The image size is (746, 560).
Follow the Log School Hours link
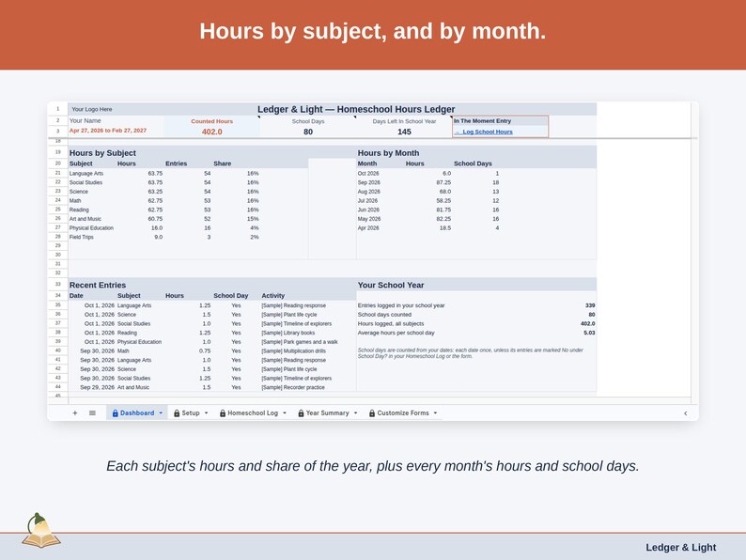point(488,132)
